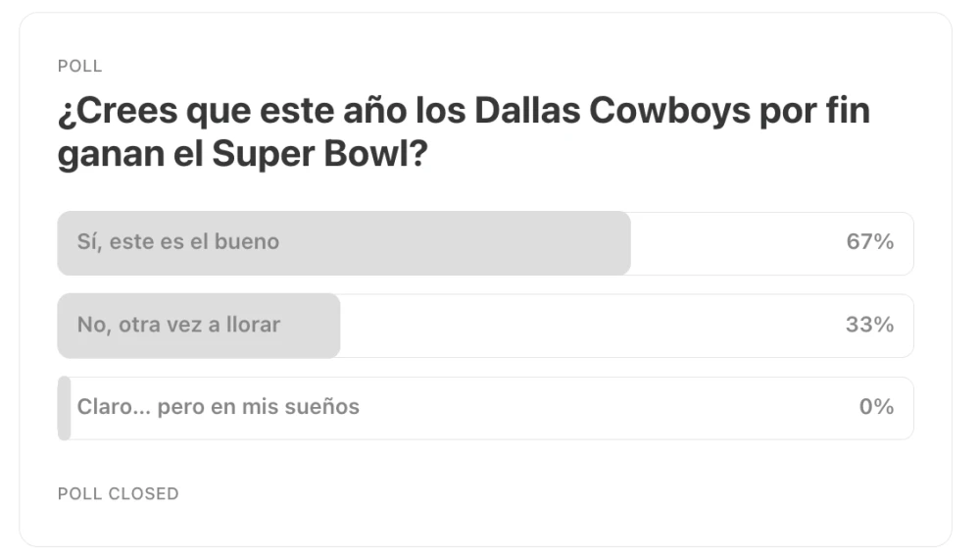Screen dimensions: 980x560
Task: Select the "No, otra vez a llorar" option
Action: (x=178, y=325)
